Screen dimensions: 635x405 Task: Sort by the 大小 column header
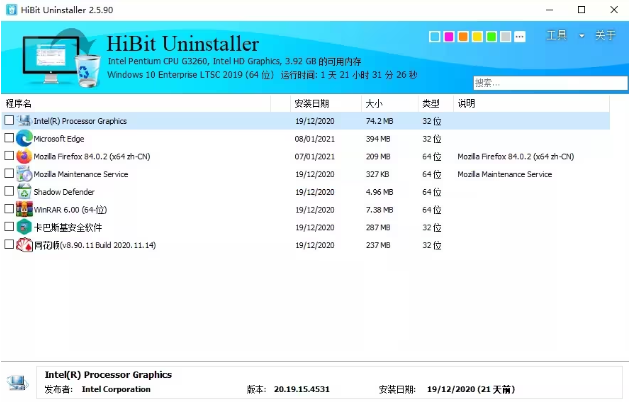pos(390,104)
